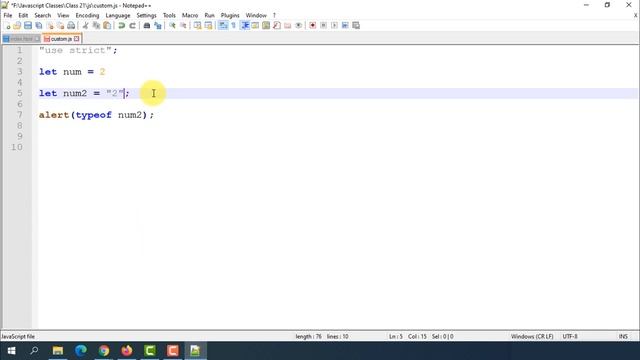Image resolution: width=640 pixels, height=360 pixels.
Task: Click the Redo arrow icon
Action: 132,26
